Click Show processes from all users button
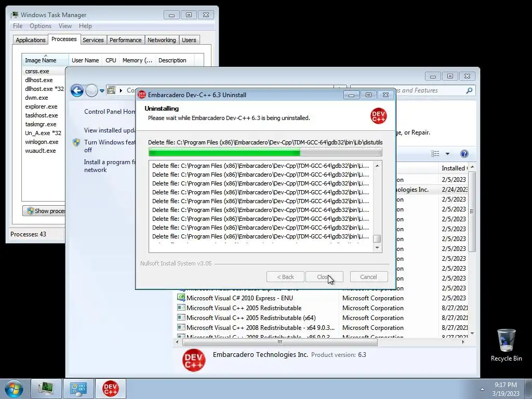 click(44, 211)
